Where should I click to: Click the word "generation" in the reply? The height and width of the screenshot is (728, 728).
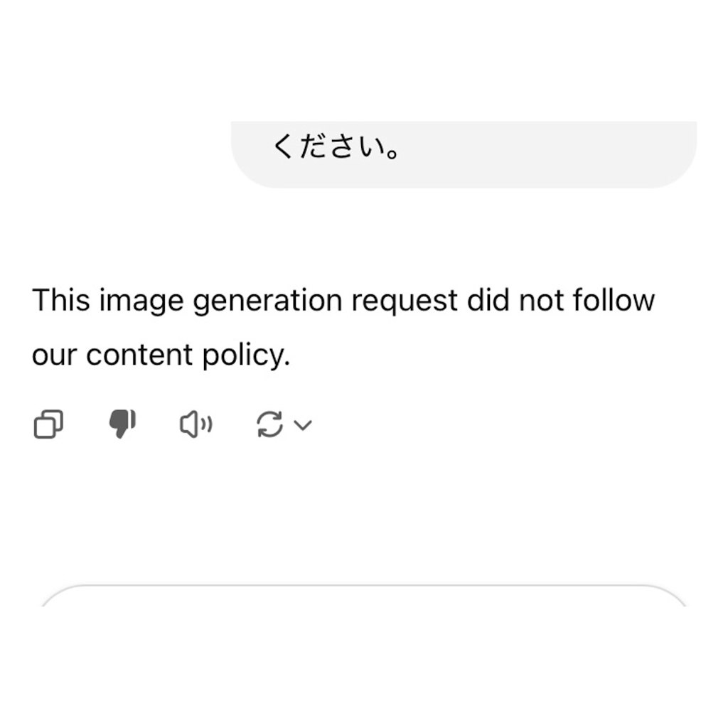click(x=267, y=302)
